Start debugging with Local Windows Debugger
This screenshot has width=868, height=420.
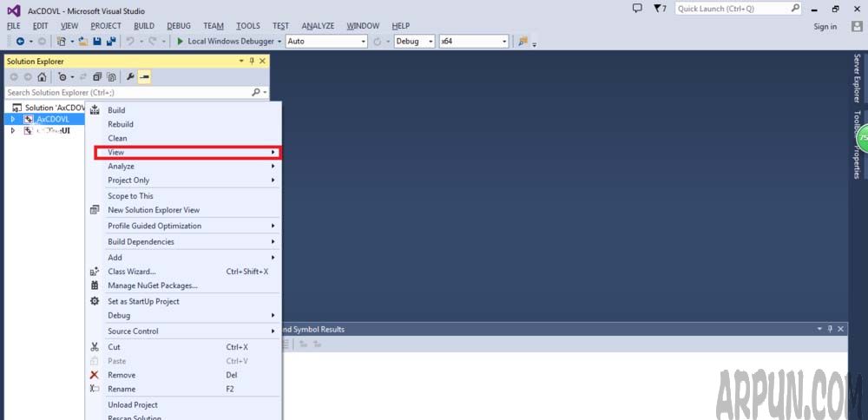click(x=226, y=42)
